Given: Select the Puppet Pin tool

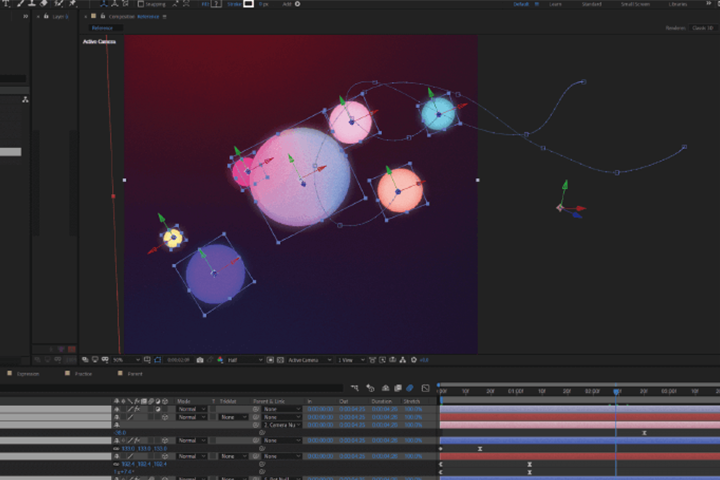Looking at the screenshot, I should pyautogui.click(x=73, y=3).
